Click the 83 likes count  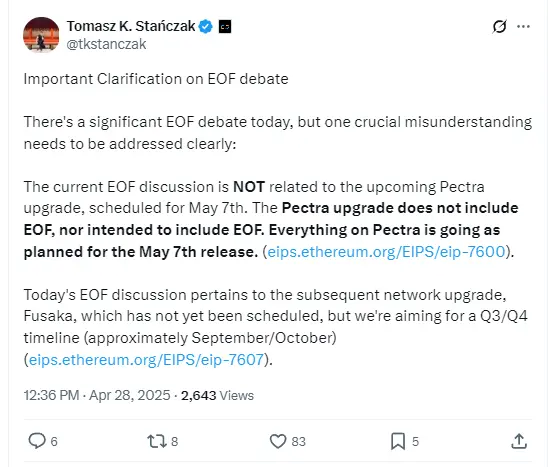(x=298, y=441)
